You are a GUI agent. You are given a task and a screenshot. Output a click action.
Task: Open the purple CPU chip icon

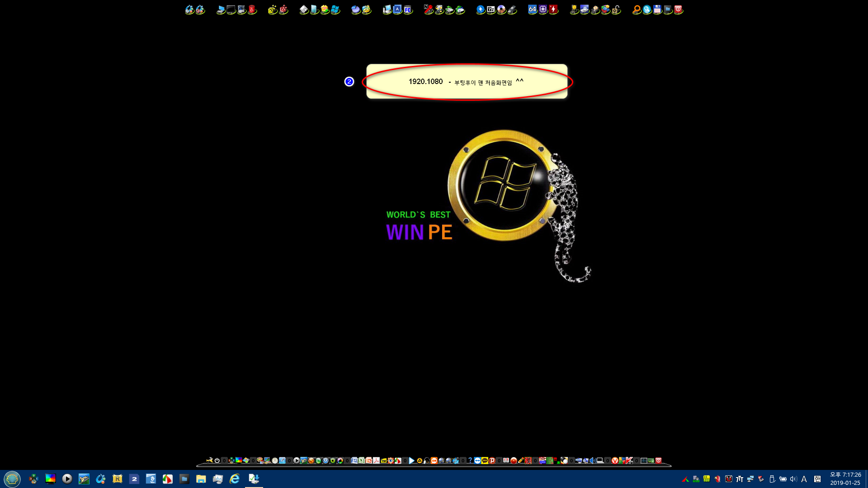pos(543,9)
